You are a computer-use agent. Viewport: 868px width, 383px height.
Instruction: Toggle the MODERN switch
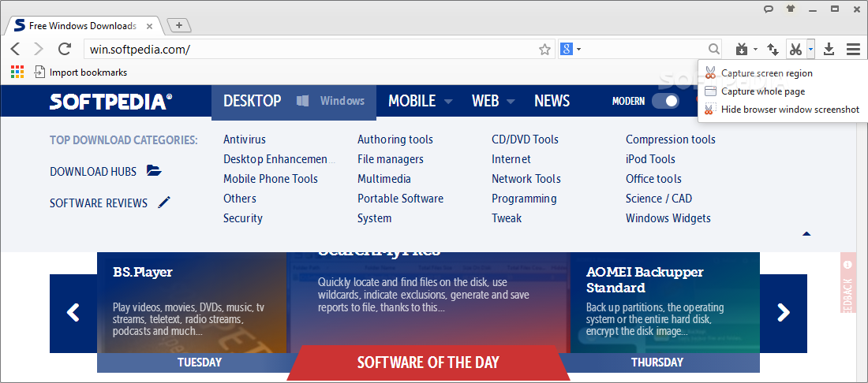[x=665, y=101]
